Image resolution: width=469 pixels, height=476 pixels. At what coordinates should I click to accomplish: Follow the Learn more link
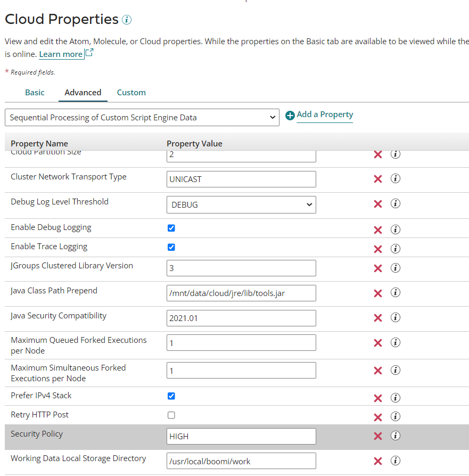[x=61, y=54]
